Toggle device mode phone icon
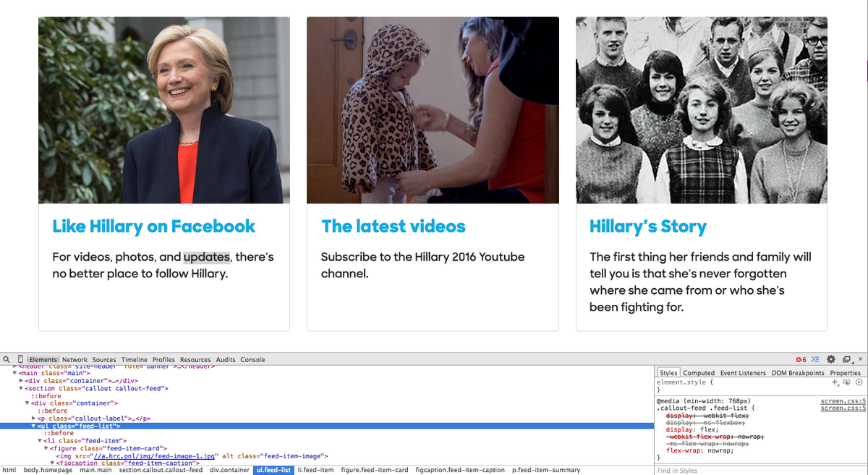Image resolution: width=868 pixels, height=475 pixels. click(20, 360)
